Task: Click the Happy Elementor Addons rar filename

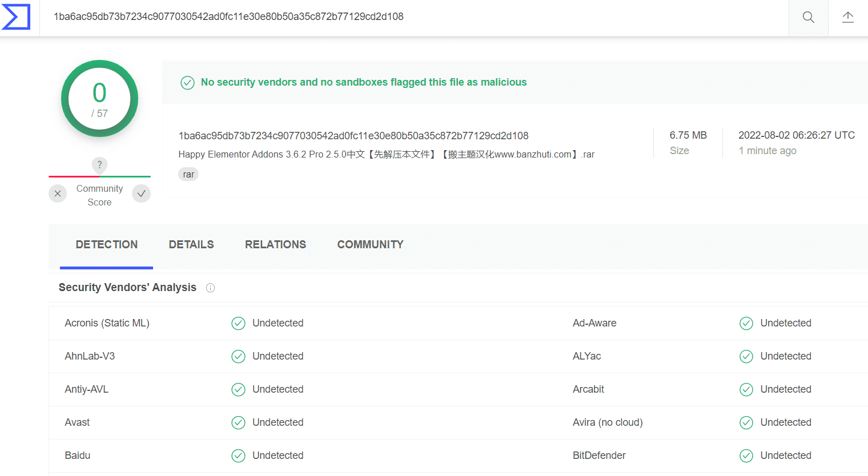Action: click(387, 155)
